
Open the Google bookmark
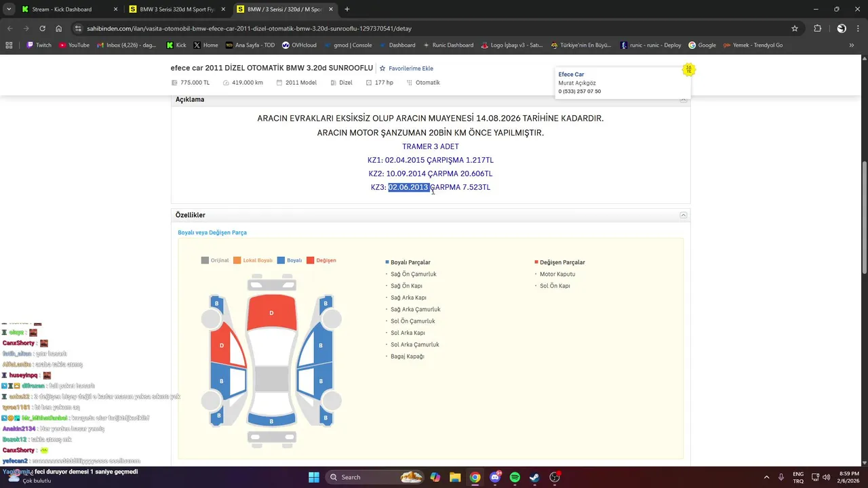(702, 45)
